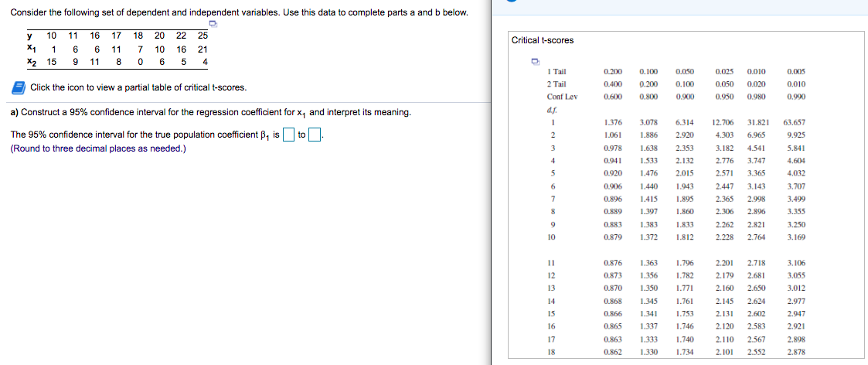Screen dimensions: 868x365
Task: Click the '1 Tail' row label
Action: coord(556,71)
